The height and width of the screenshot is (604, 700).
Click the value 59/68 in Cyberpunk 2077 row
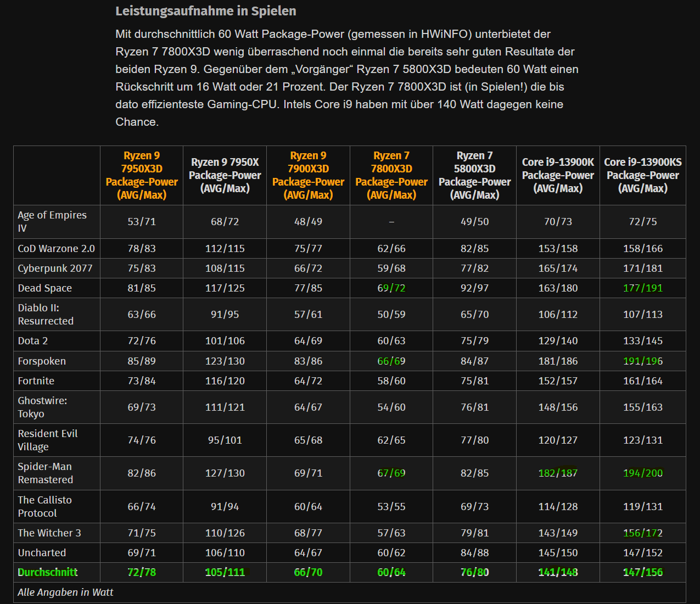point(391,268)
